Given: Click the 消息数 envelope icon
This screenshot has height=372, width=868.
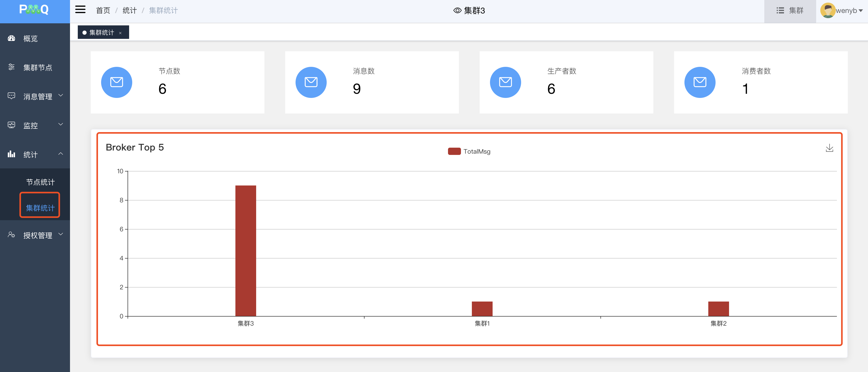Looking at the screenshot, I should [x=311, y=82].
